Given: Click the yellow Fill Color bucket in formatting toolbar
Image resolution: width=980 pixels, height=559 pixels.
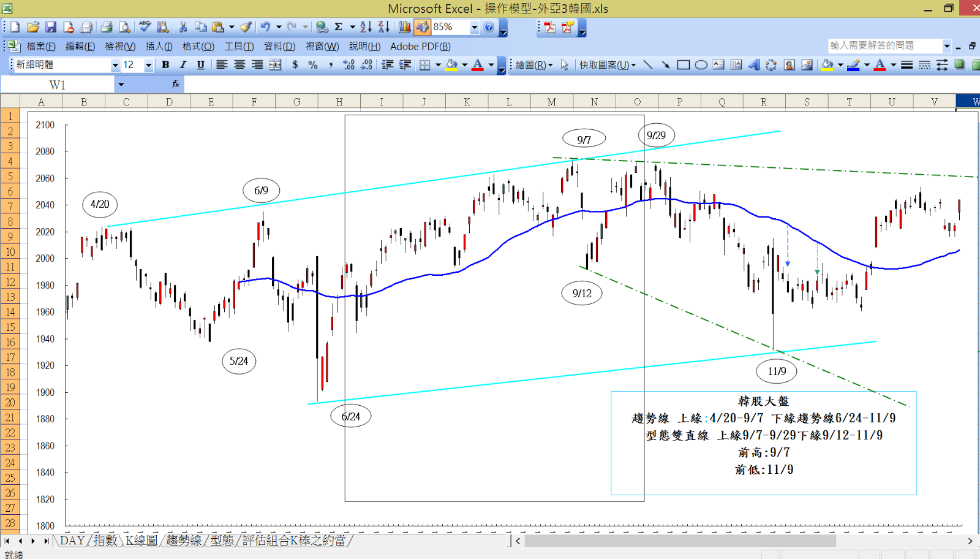Looking at the screenshot, I should [451, 65].
